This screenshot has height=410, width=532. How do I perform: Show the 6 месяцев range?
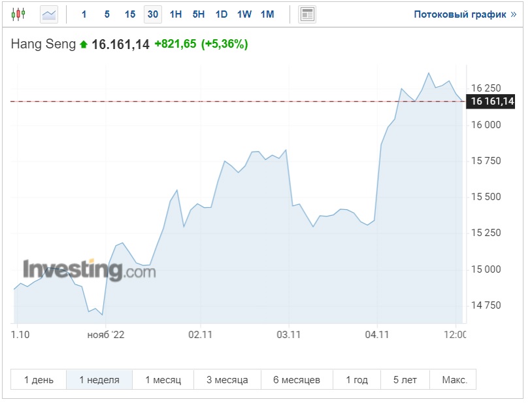pos(297,380)
